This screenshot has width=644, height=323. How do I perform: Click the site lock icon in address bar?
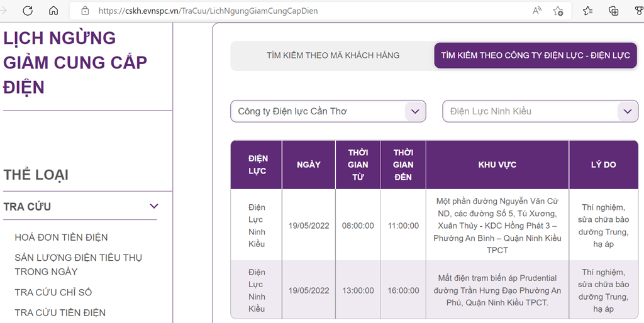[x=84, y=11]
